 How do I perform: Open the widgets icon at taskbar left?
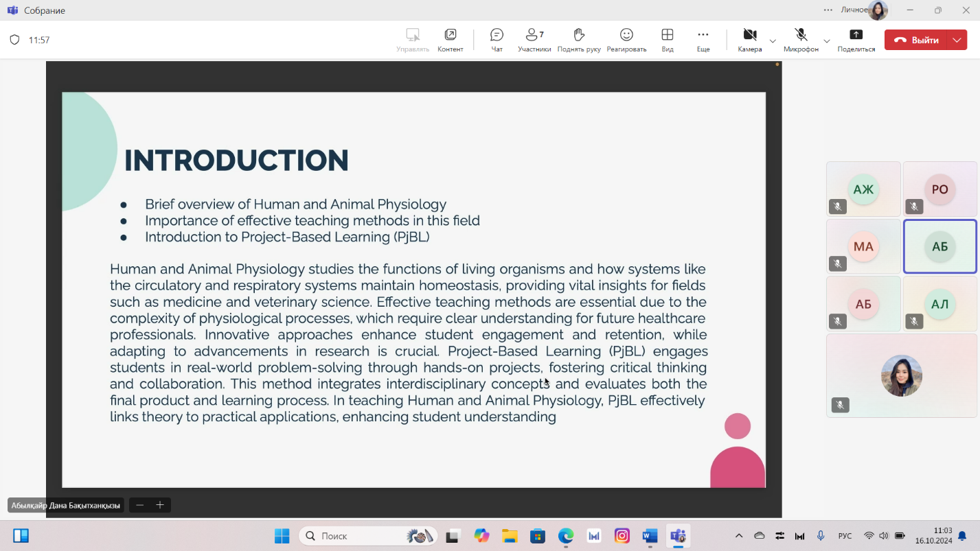click(x=21, y=536)
